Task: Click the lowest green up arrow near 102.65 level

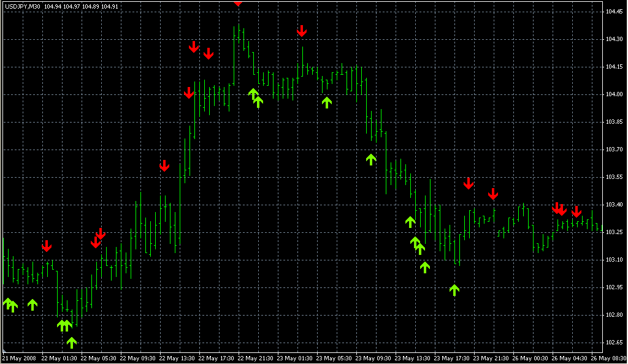Action: point(71,343)
